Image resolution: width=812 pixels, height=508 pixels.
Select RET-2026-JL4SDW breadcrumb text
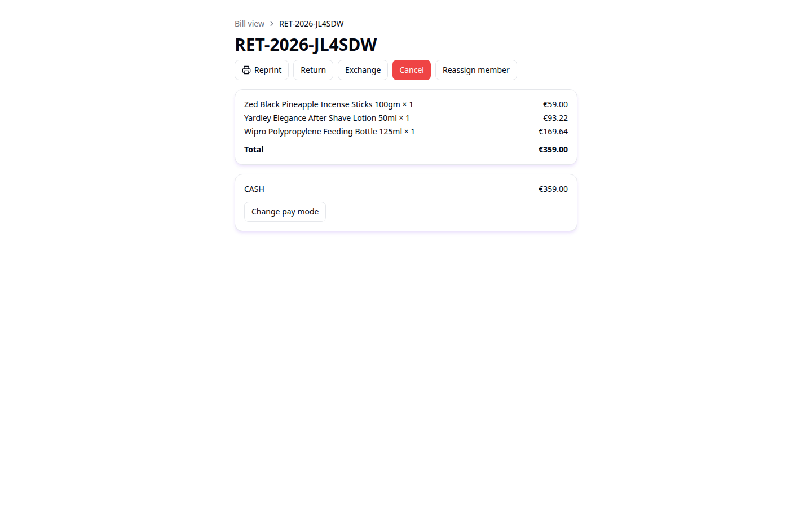311,24
